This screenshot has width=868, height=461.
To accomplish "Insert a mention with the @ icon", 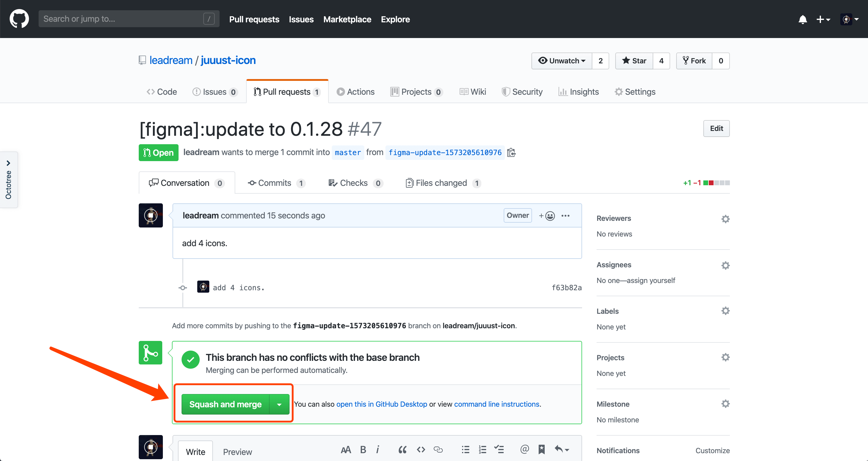I will (x=524, y=449).
